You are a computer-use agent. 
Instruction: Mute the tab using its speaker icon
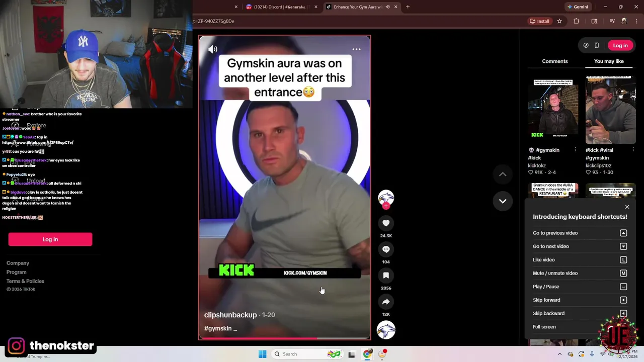[387, 7]
